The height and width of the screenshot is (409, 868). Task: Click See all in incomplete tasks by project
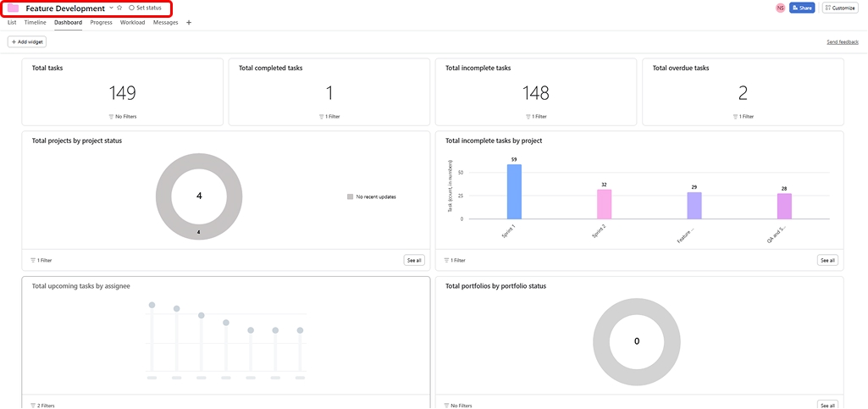(x=827, y=260)
